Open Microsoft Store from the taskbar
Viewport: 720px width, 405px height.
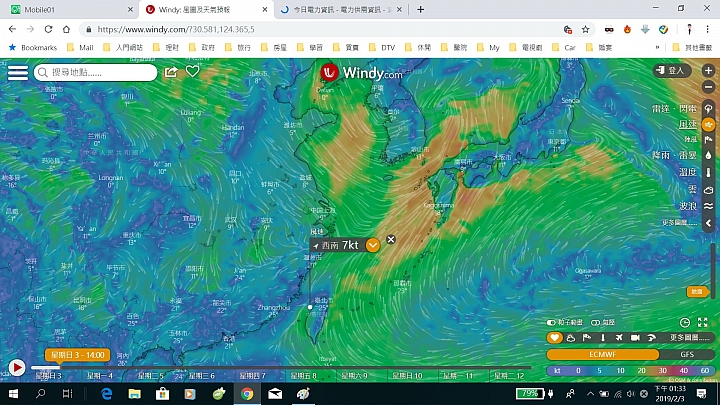pos(163,394)
